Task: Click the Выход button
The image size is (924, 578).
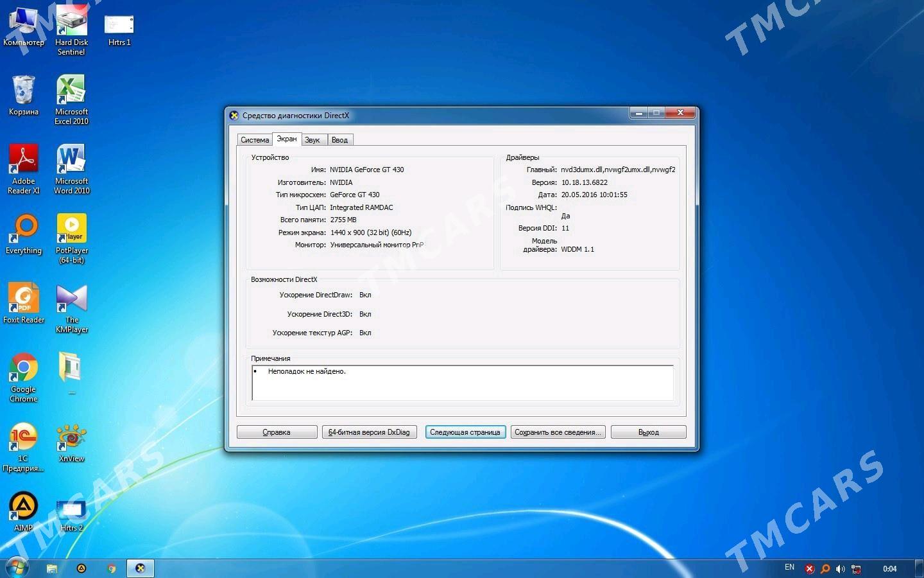Action: pos(649,432)
